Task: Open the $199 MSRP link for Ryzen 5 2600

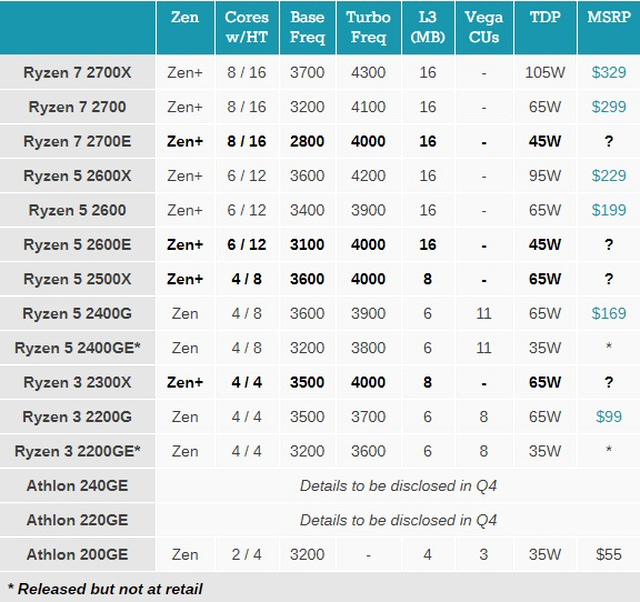Action: (609, 210)
